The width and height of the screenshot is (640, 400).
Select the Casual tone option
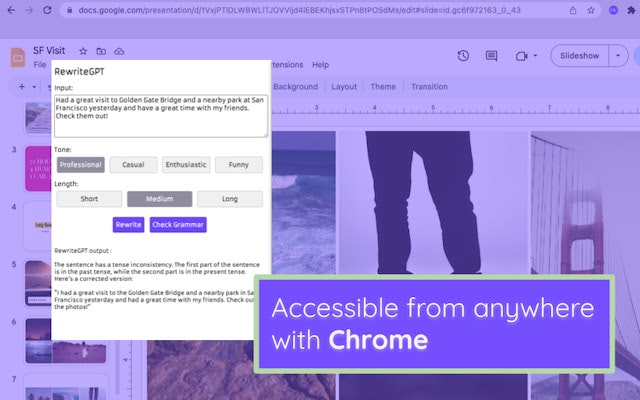pyautogui.click(x=133, y=165)
